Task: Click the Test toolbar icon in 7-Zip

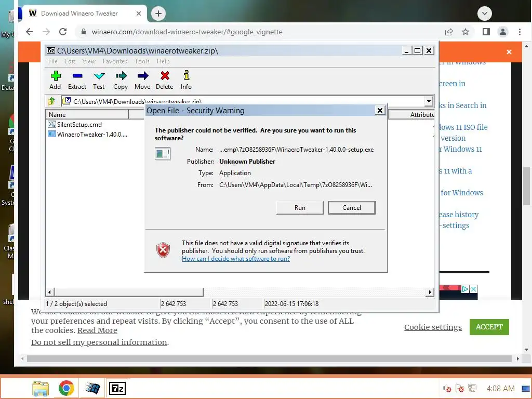Action: 99,80
